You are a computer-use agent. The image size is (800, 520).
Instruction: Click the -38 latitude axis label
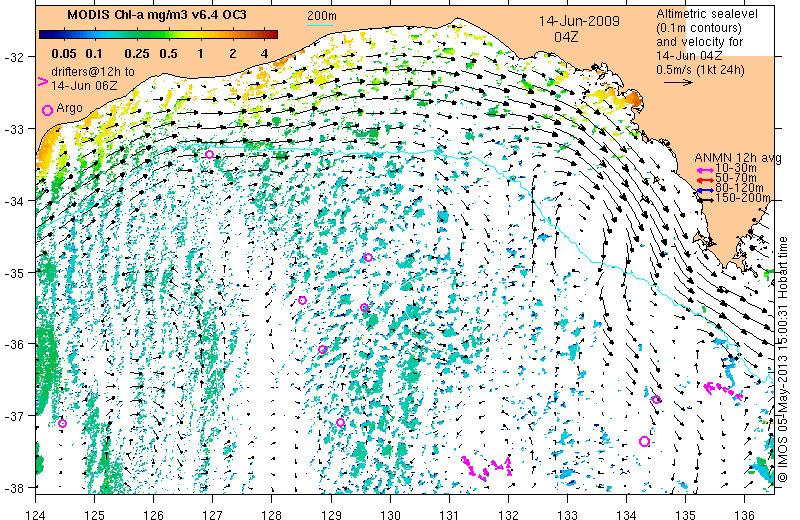point(13,488)
